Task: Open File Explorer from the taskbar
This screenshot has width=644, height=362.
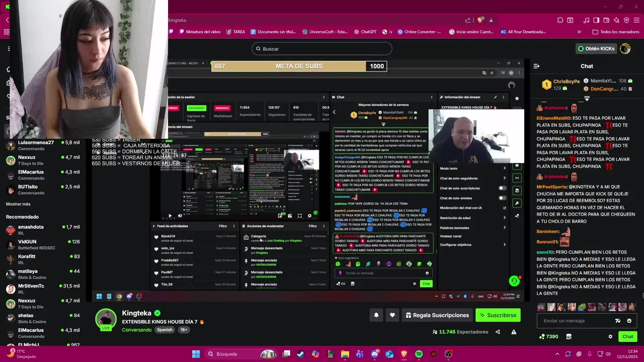Action: click(345, 354)
